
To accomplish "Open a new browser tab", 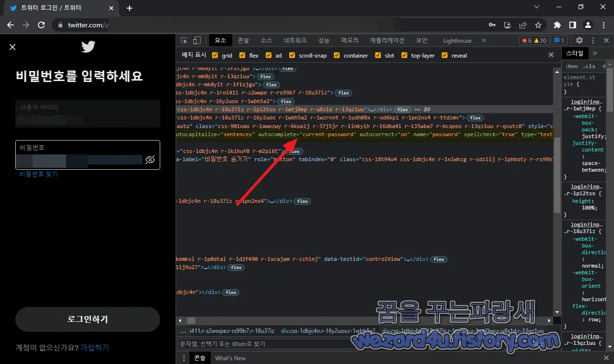I will click(130, 8).
